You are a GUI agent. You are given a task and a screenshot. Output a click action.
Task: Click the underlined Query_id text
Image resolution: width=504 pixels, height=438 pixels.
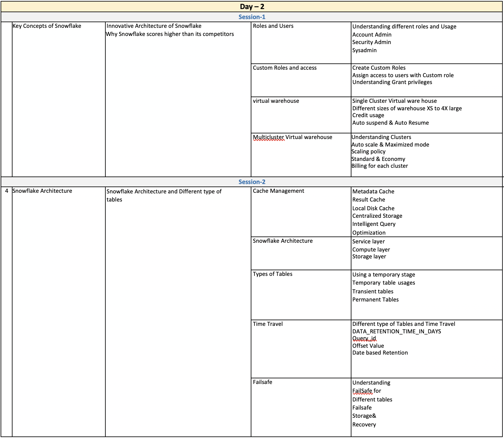click(364, 338)
